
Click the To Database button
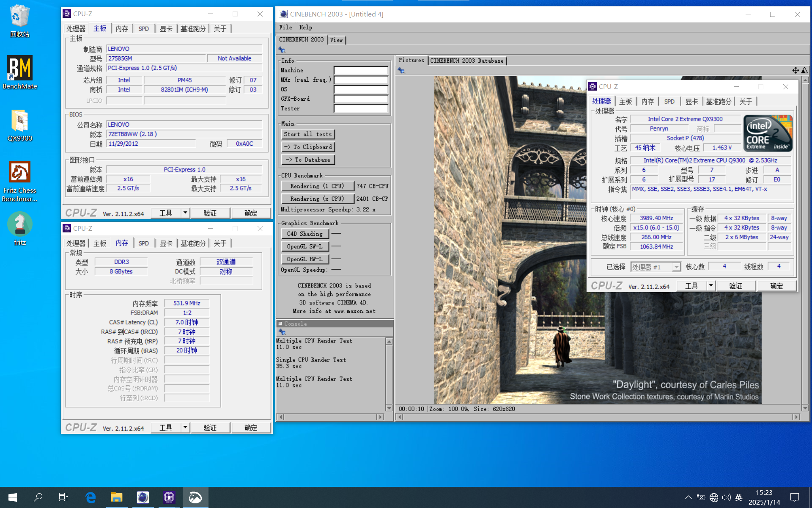click(x=308, y=160)
